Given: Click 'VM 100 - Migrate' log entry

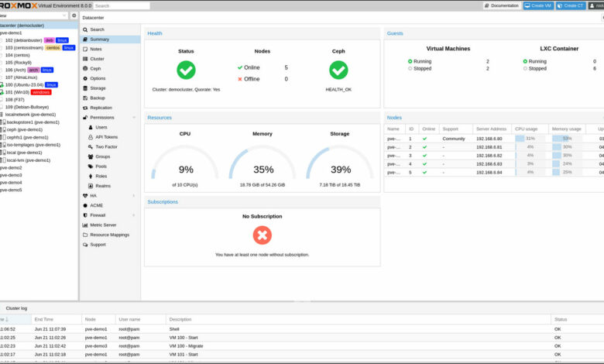Looking at the screenshot, I should (x=302, y=346).
